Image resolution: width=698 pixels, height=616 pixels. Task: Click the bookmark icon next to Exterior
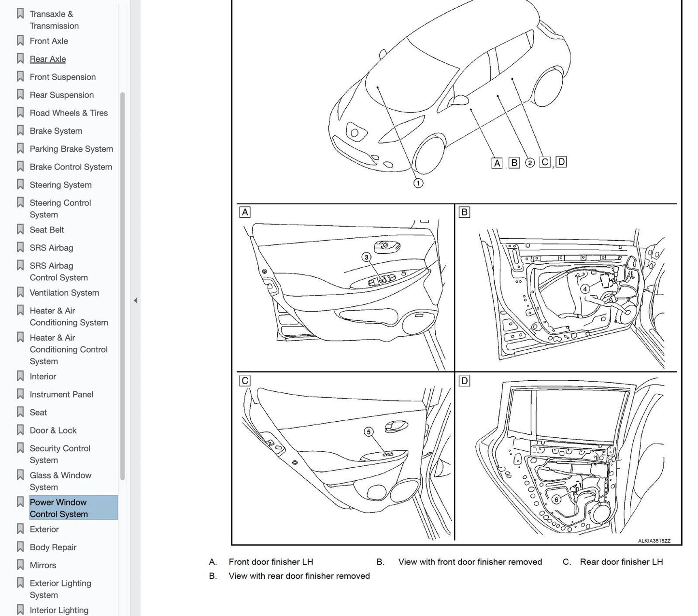pos(20,530)
